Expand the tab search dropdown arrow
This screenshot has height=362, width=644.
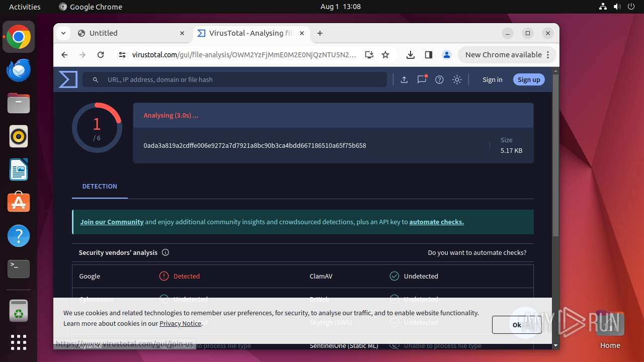(63, 33)
